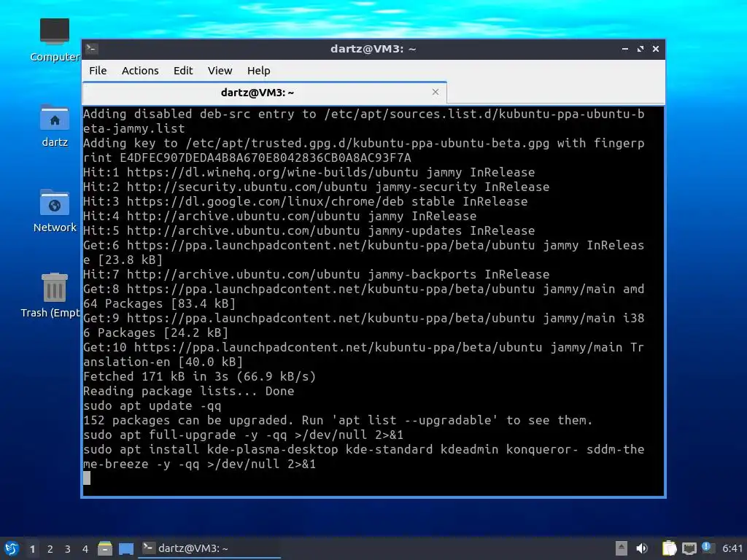Open the update notifier tray icon
Image resolution: width=747 pixels, height=560 pixels.
pyautogui.click(x=708, y=548)
